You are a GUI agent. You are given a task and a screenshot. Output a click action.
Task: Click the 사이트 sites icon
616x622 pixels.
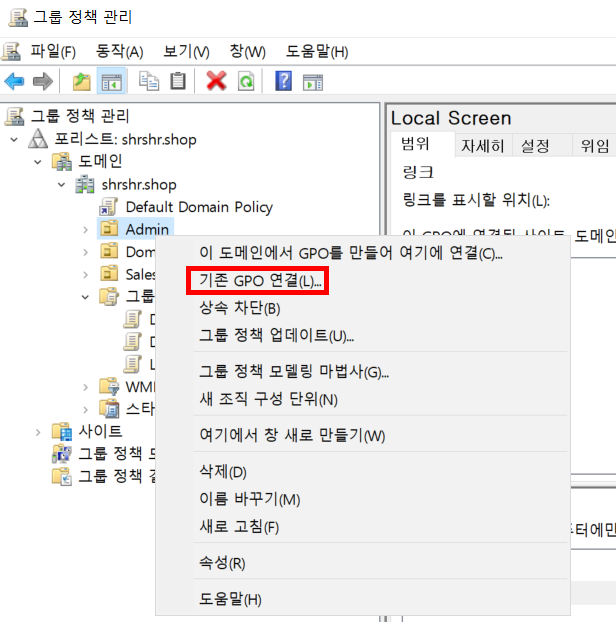click(62, 431)
